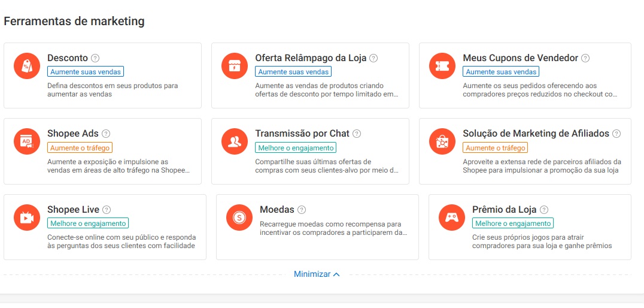
Task: Click the Shopee Ads AD icon
Action: tap(27, 141)
